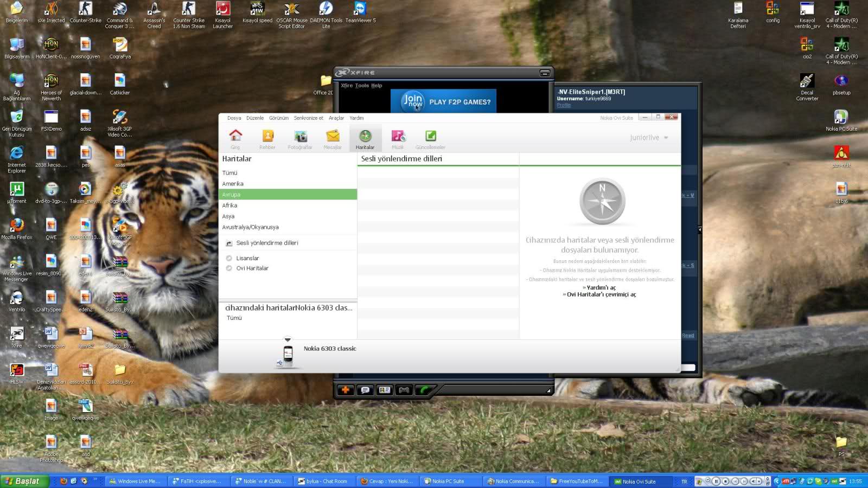
Task: Open Ventrilo desktop icon
Action: 17,301
